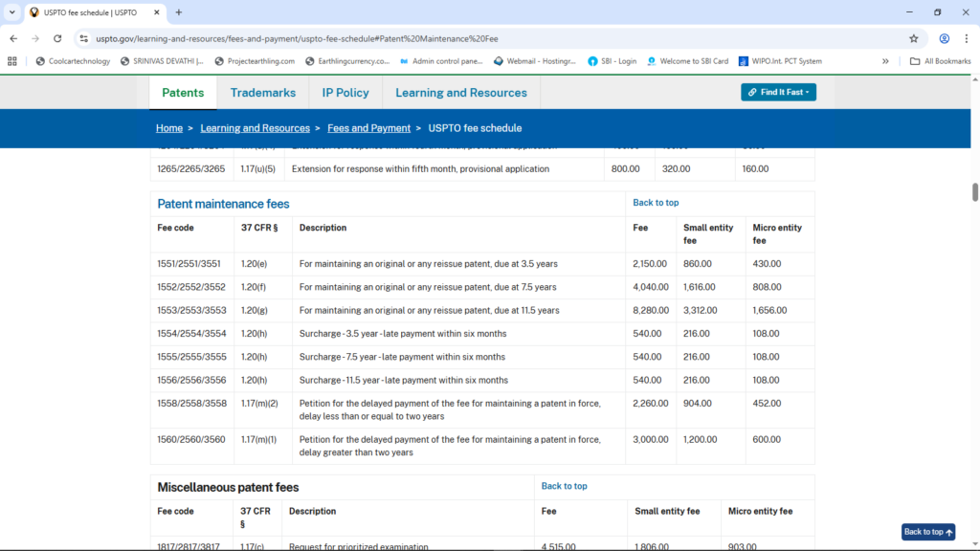Click Back to top beside Patent maintenance fees
Viewport: 980px width, 551px height.
click(656, 203)
